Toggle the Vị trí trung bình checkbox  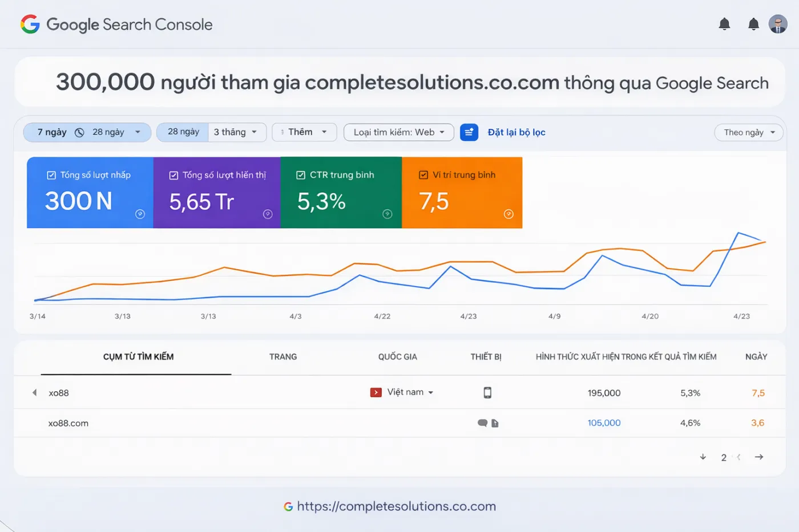pyautogui.click(x=423, y=174)
